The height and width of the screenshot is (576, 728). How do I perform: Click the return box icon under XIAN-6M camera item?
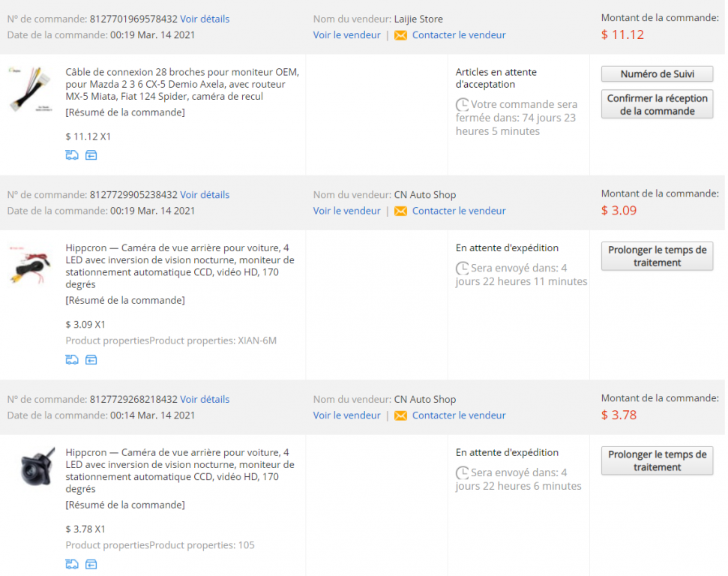point(91,359)
